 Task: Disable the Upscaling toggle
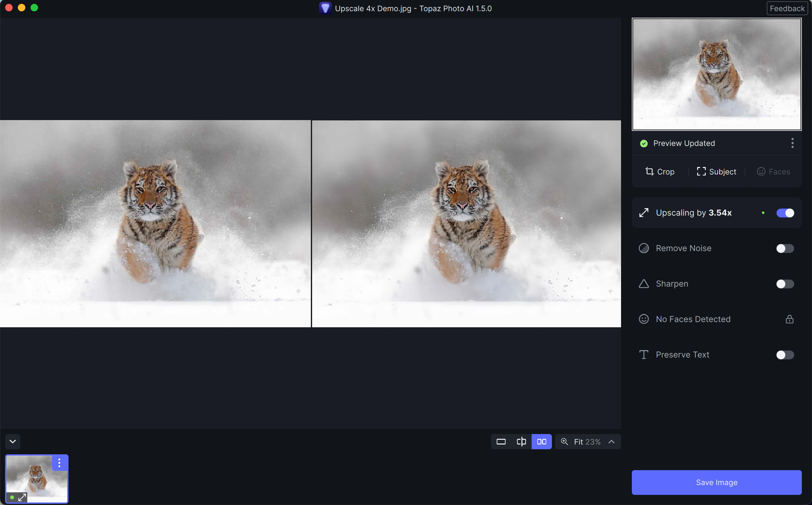click(x=785, y=213)
